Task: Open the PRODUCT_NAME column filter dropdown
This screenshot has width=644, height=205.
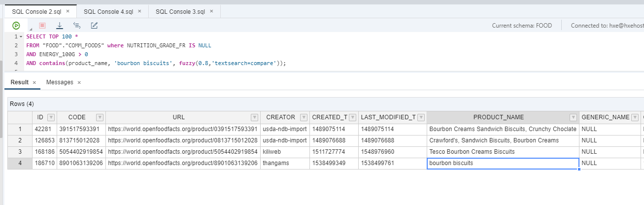Action: [x=573, y=117]
